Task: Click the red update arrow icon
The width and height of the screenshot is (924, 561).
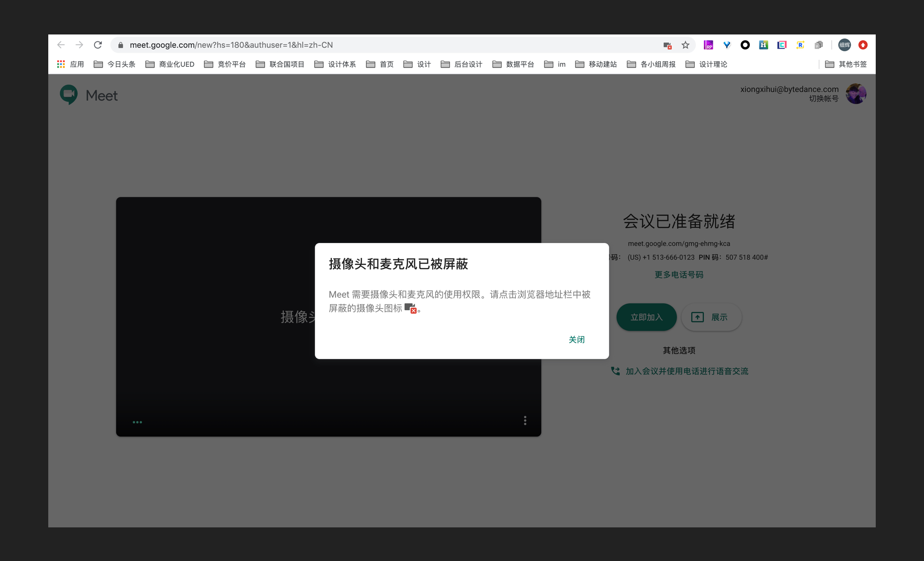Action: coord(863,45)
